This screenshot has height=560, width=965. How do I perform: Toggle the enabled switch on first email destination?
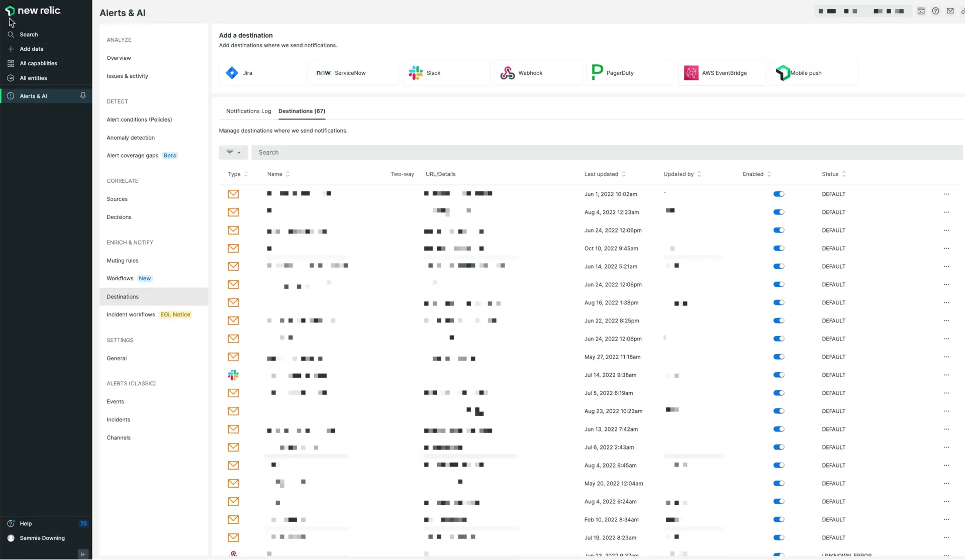click(x=778, y=193)
